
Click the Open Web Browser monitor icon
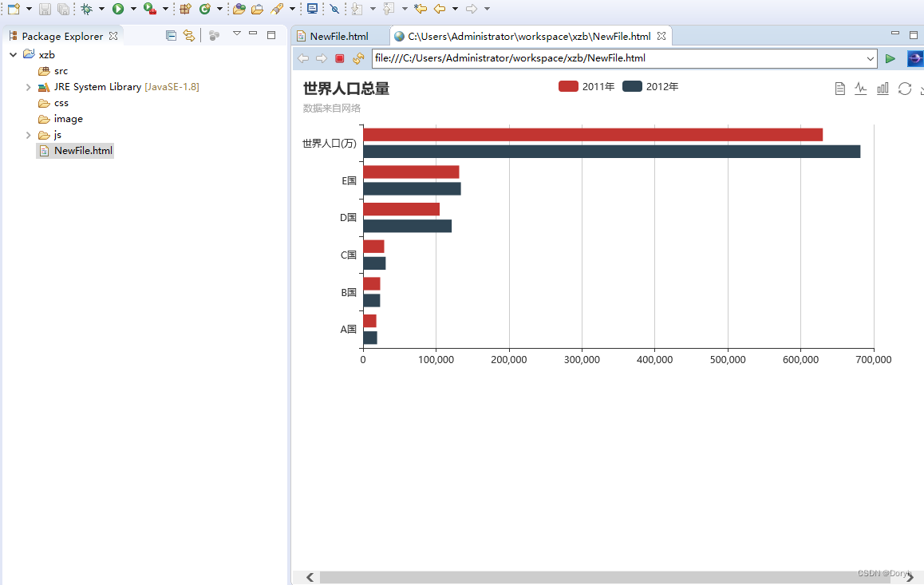tap(312, 9)
